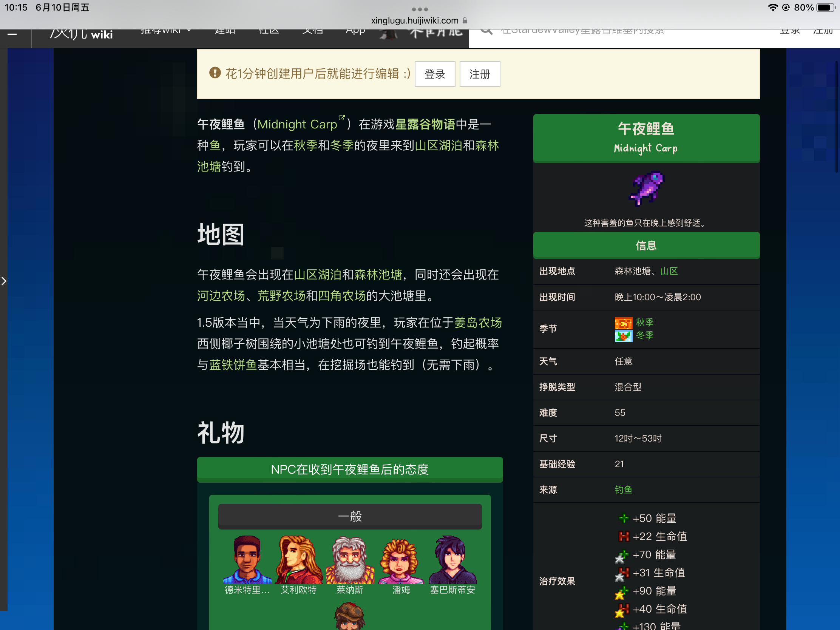The width and height of the screenshot is (840, 630).
Task: Open the 社区 menu item
Action: click(269, 31)
